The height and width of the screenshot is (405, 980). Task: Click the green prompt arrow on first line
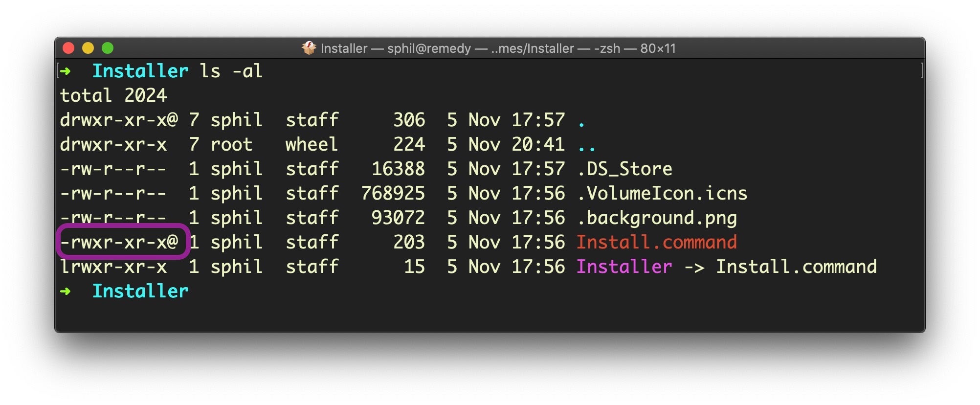[x=65, y=71]
